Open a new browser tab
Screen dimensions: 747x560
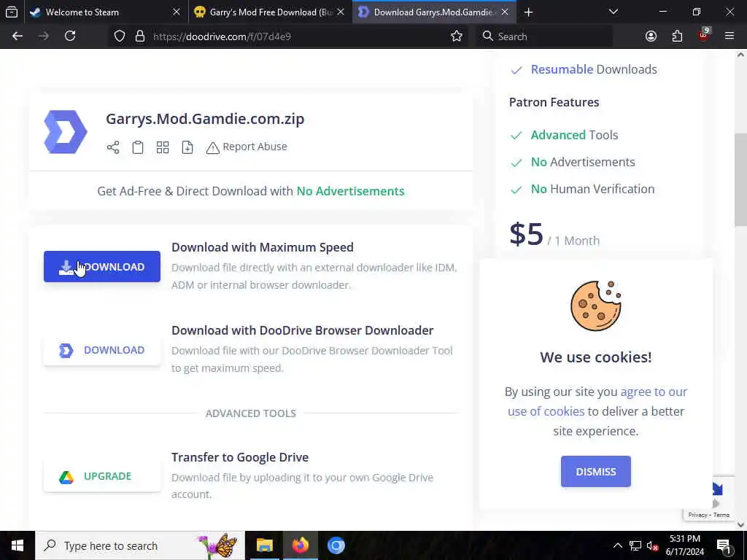tap(528, 12)
